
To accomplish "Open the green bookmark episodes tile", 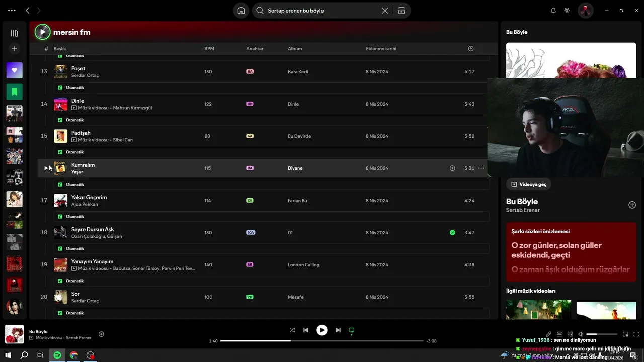I will (x=14, y=92).
